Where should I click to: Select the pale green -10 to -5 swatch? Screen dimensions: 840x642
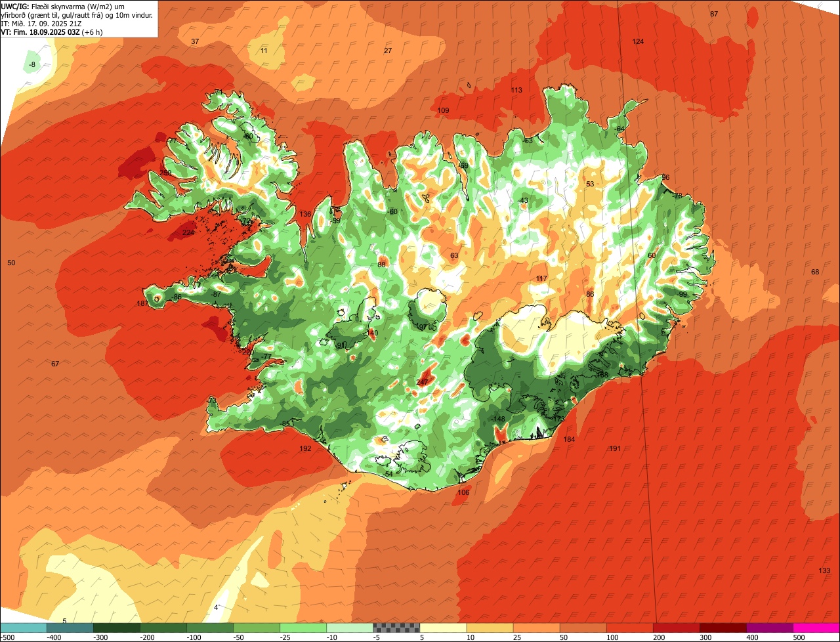pyautogui.click(x=350, y=628)
